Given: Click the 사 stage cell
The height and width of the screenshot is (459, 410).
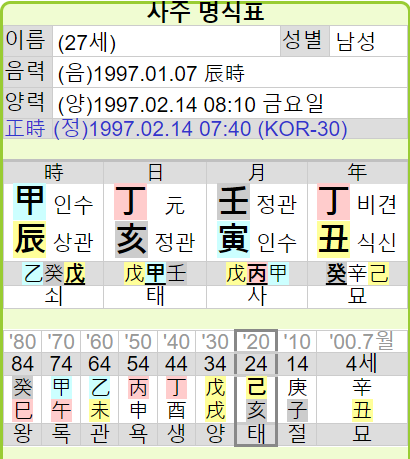Looking at the screenshot, I should pyautogui.click(x=257, y=297).
